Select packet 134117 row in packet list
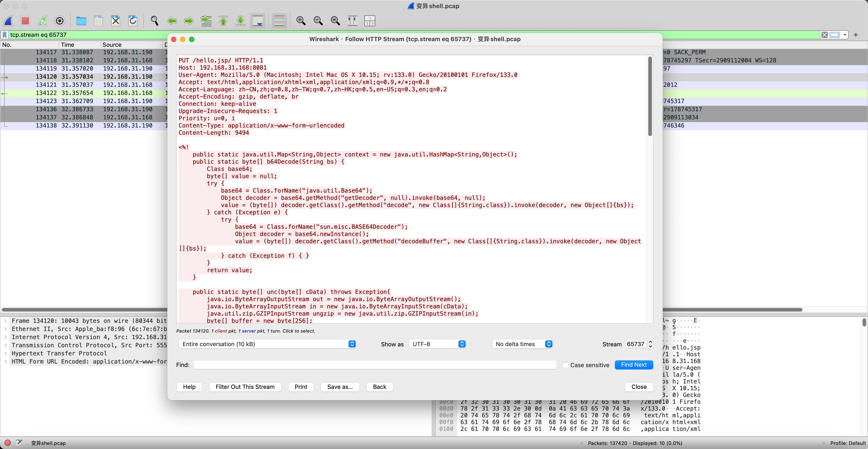 pos(84,52)
